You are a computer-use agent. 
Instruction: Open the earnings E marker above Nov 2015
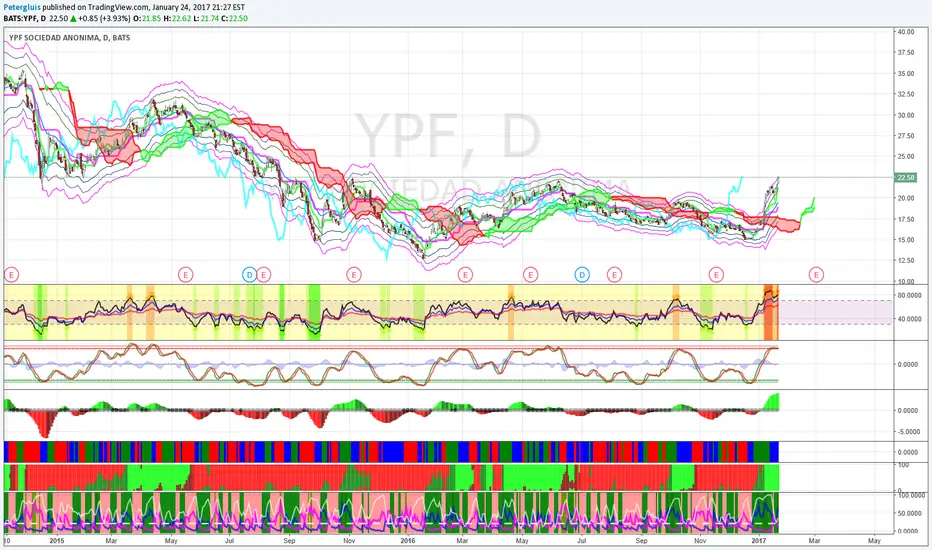pyautogui.click(x=354, y=274)
